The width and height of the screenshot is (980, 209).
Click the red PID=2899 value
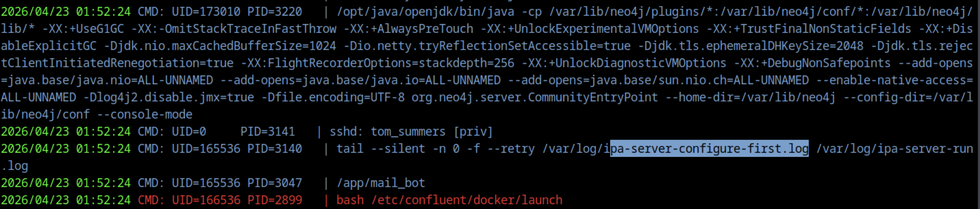pyautogui.click(x=274, y=200)
